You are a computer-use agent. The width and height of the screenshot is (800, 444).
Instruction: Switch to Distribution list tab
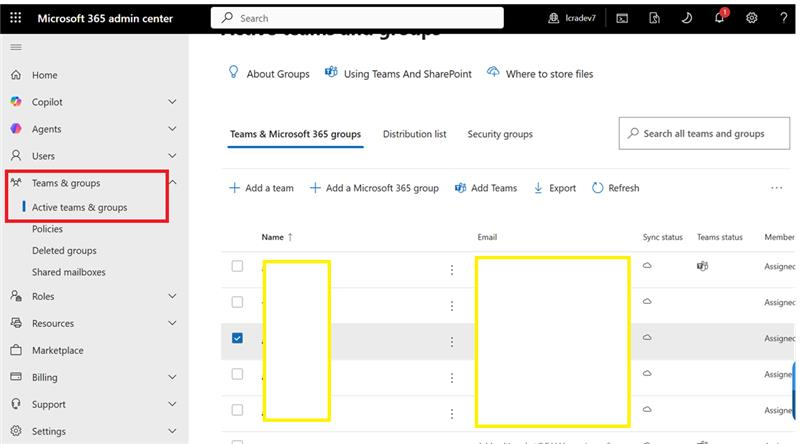[x=414, y=134]
